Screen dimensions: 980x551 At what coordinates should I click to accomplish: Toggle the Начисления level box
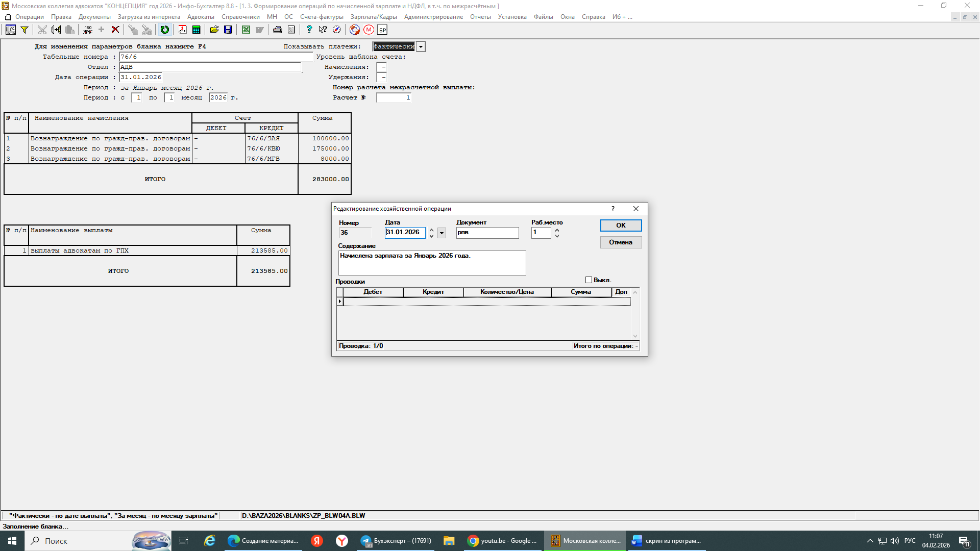pyautogui.click(x=382, y=67)
